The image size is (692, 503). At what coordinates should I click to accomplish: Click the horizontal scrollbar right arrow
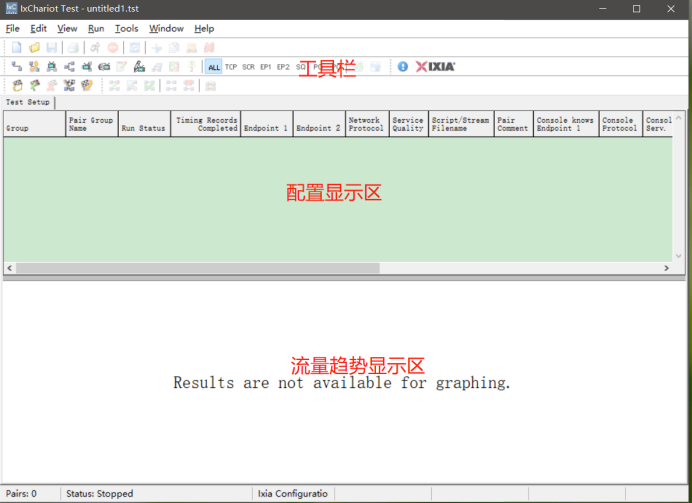[666, 268]
